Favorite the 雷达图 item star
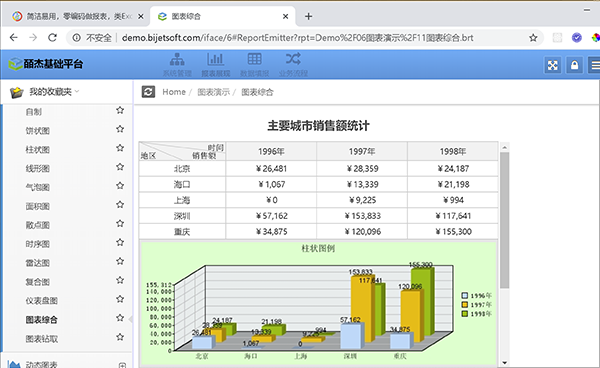 pos(120,261)
